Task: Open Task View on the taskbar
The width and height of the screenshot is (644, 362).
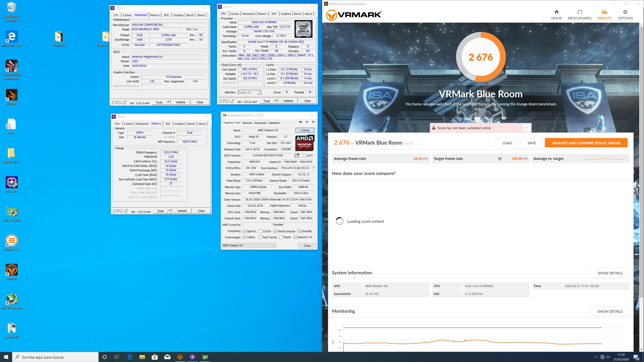Action: click(x=117, y=357)
